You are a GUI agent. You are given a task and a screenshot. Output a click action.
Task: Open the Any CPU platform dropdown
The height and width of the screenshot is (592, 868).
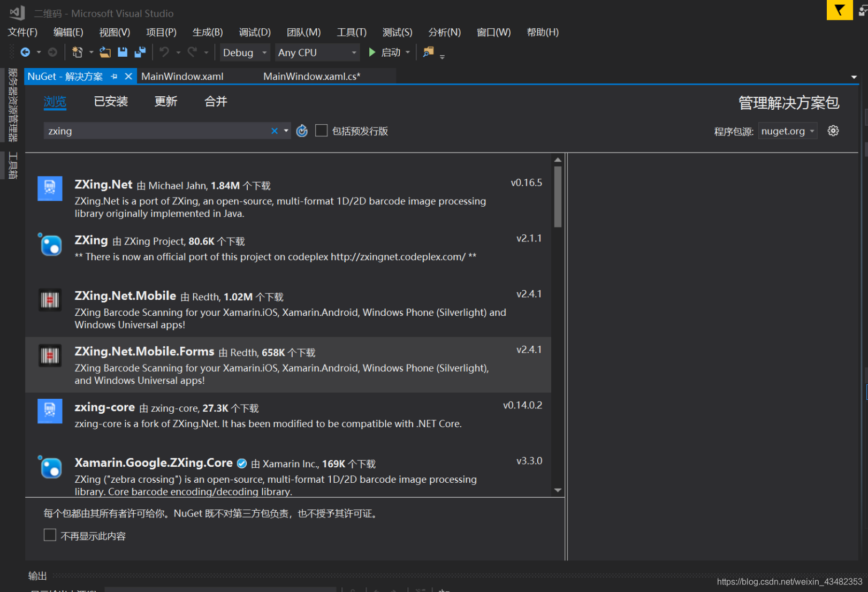click(x=317, y=52)
